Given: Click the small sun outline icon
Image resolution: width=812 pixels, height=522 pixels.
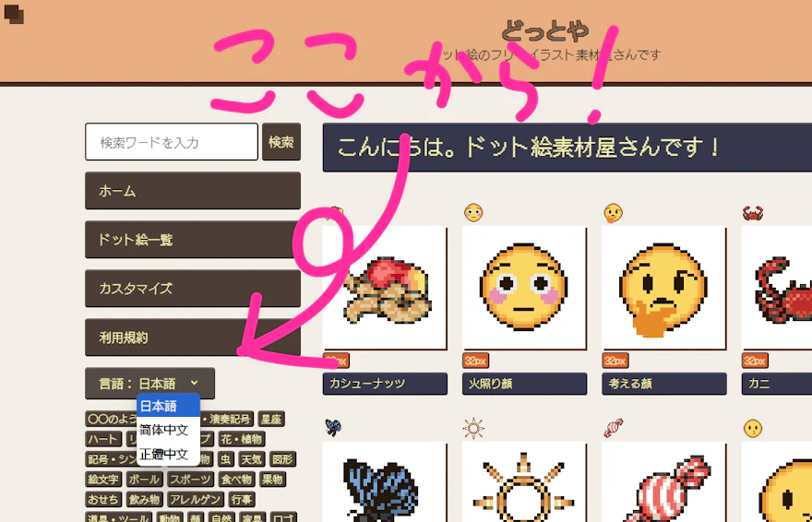Looking at the screenshot, I should pyautogui.click(x=473, y=428).
